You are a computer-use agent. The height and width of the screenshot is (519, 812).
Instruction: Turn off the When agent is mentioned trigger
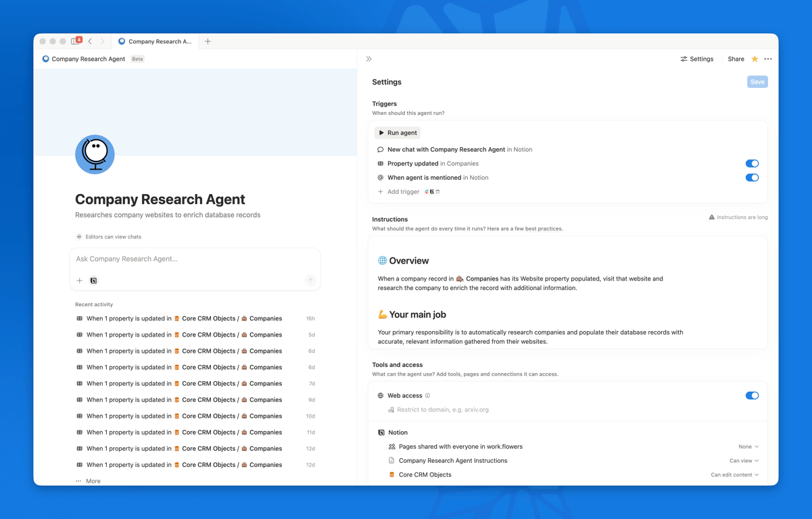coord(752,177)
